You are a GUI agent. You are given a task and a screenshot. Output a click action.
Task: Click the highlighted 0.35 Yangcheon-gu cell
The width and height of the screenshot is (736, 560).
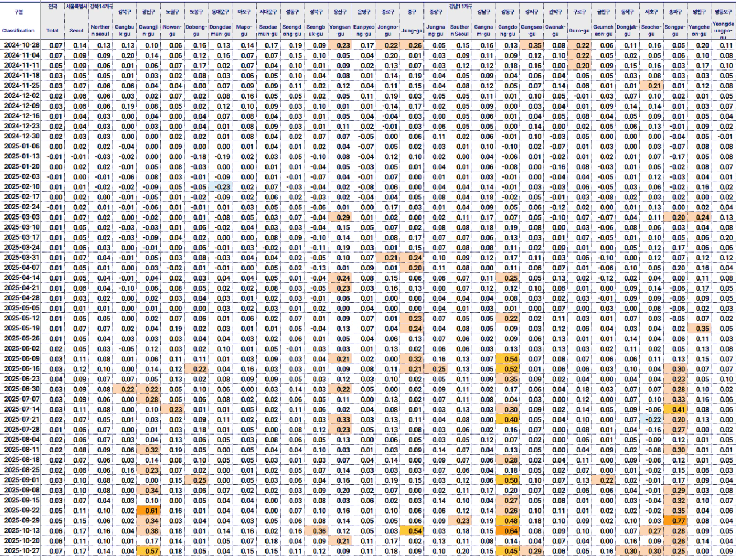tap(702, 328)
